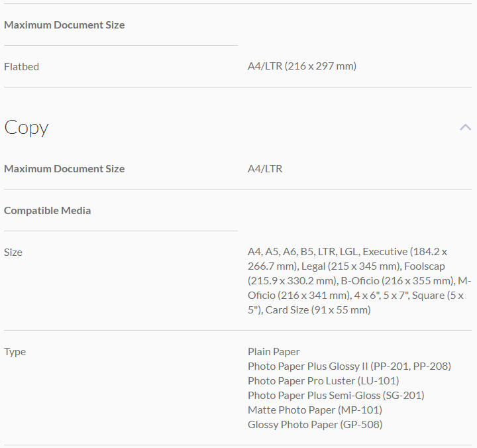This screenshot has height=448, width=477.
Task: Click the A4/LTR value in Copy section
Action: click(265, 169)
